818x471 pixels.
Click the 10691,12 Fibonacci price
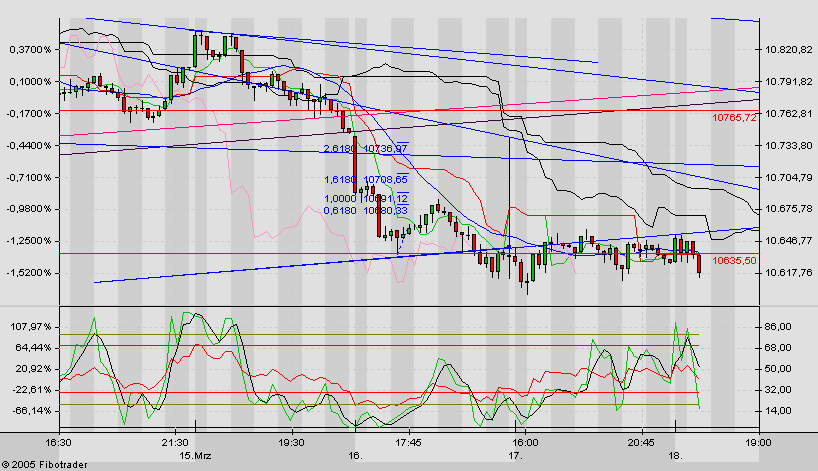[386, 199]
